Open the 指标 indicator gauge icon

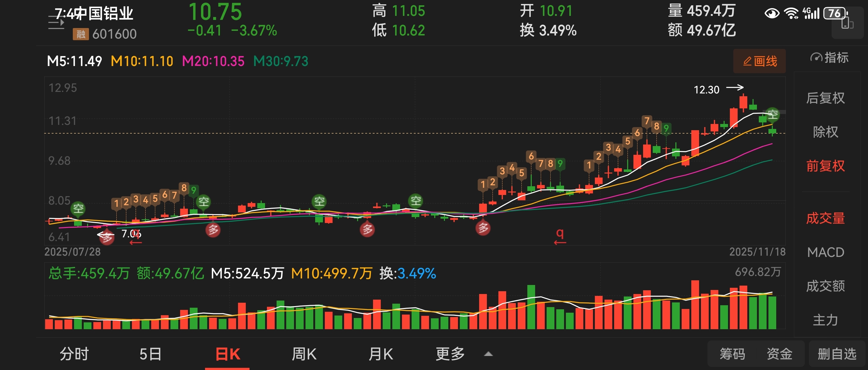click(x=816, y=58)
